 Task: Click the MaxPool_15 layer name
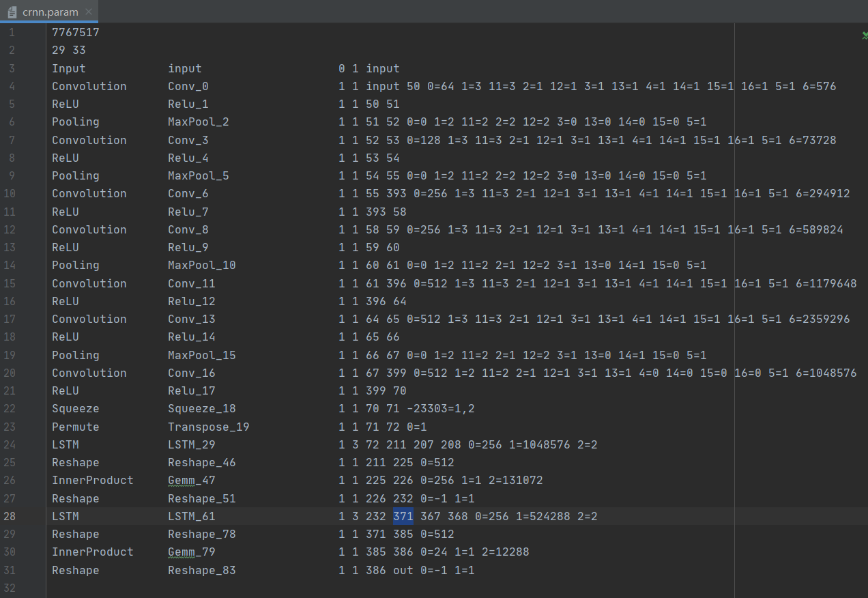[202, 356]
